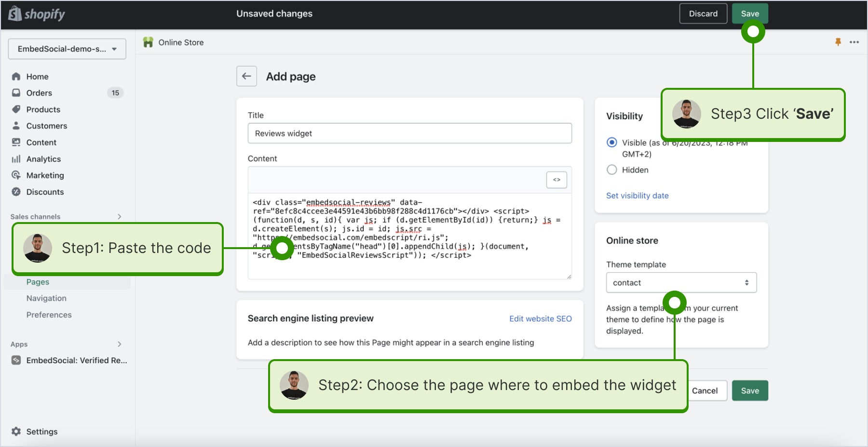Screen dimensions: 868x447
Task: Go back with the arrow button
Action: coord(246,76)
